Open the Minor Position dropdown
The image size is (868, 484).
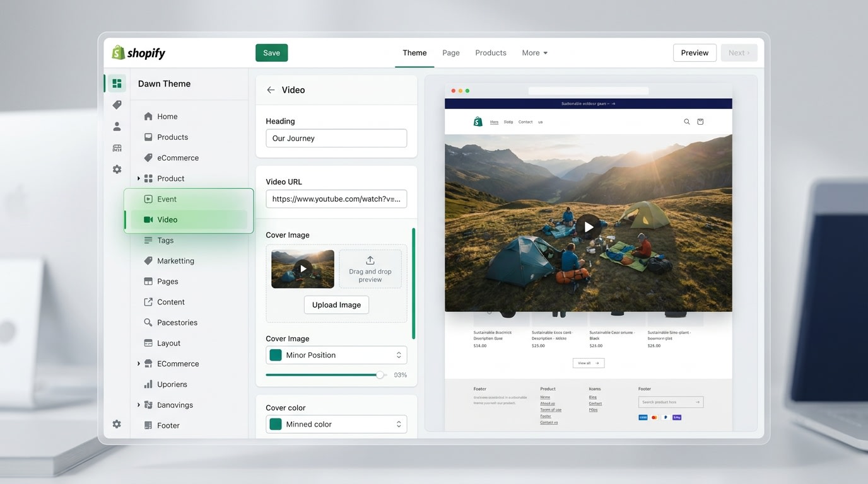coord(336,355)
